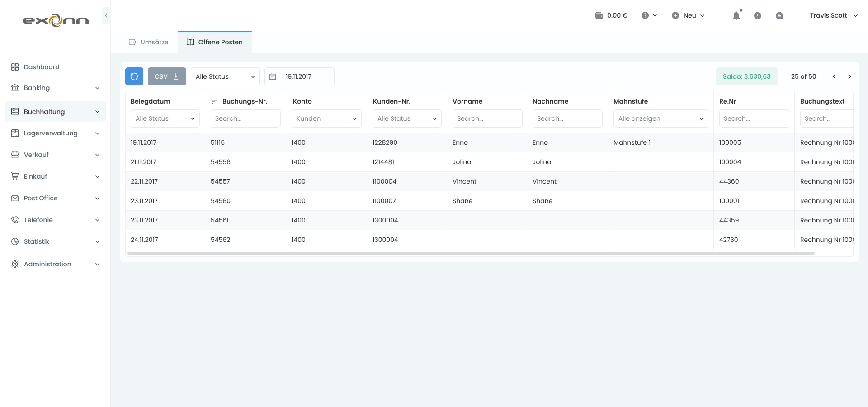
Task: Click the Vorname search field
Action: pyautogui.click(x=487, y=118)
